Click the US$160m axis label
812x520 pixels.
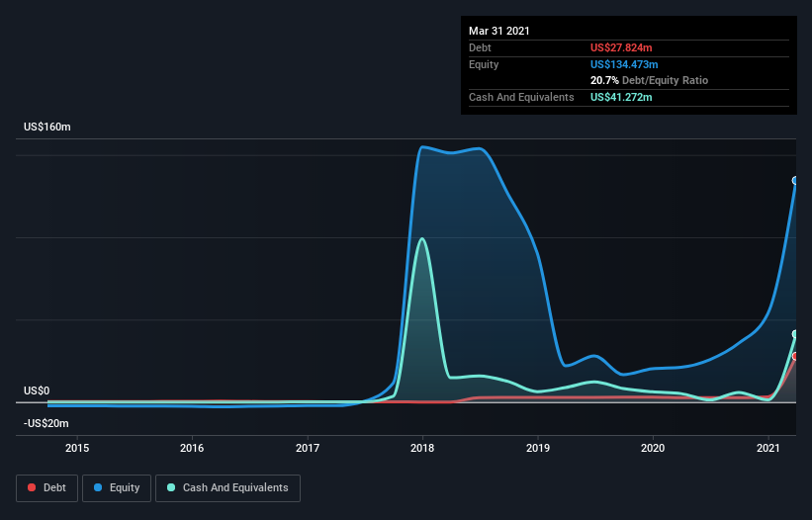47,128
